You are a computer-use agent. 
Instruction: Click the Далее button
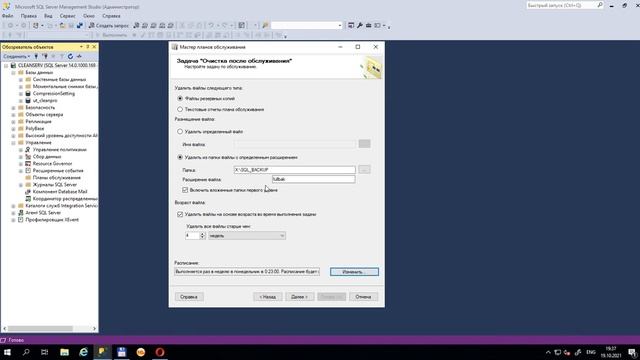(x=300, y=297)
